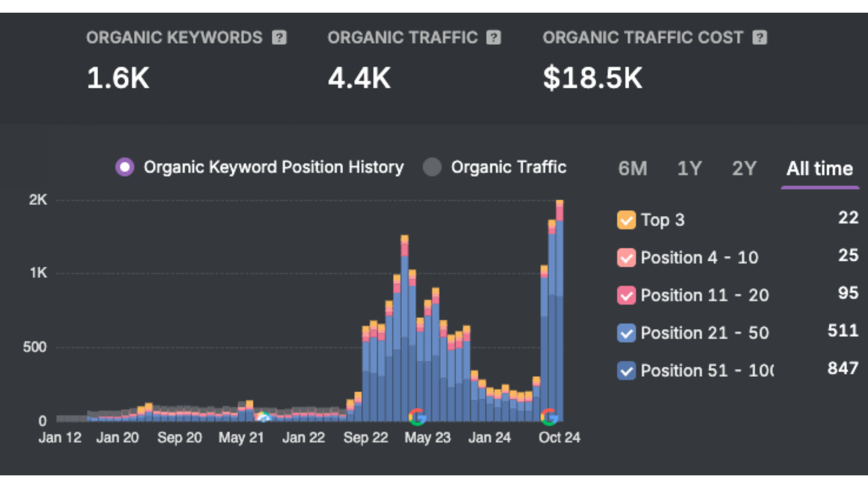The height and width of the screenshot is (488, 868).
Task: Select Organic Keyword Position History radio
Action: [125, 167]
